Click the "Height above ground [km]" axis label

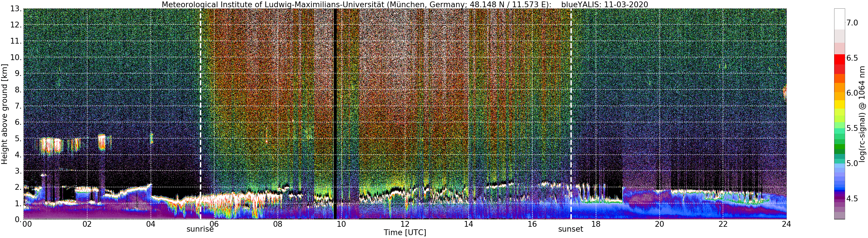[x=4, y=114]
